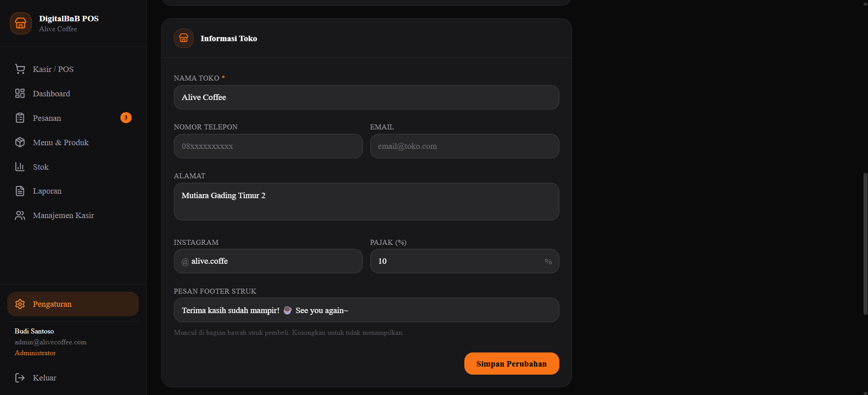Open Stok bar chart icon

(20, 167)
